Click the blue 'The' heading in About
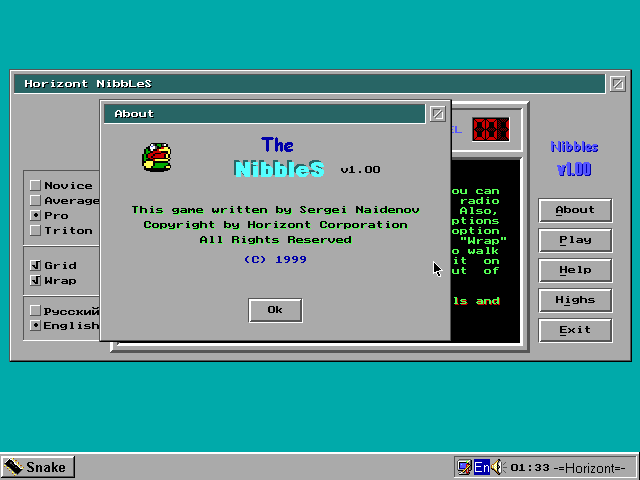The width and height of the screenshot is (640, 480). coord(277,145)
